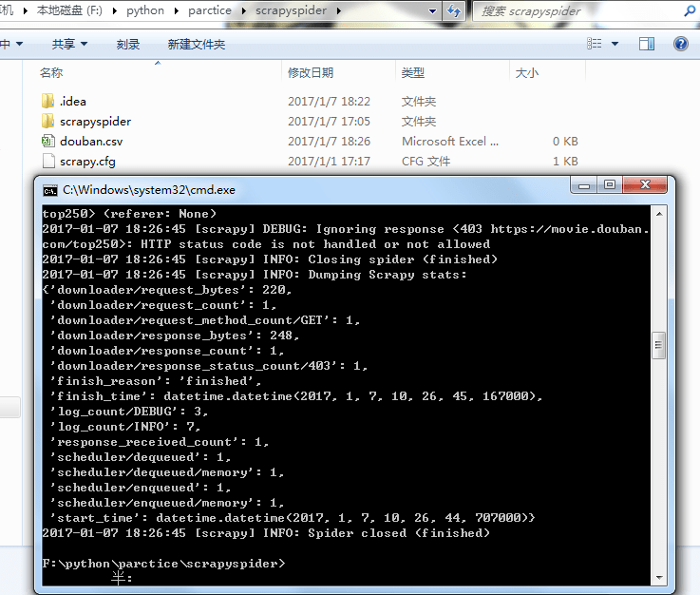Click the cmd.exe title bar icon
The height and width of the screenshot is (595, 700).
(50, 189)
